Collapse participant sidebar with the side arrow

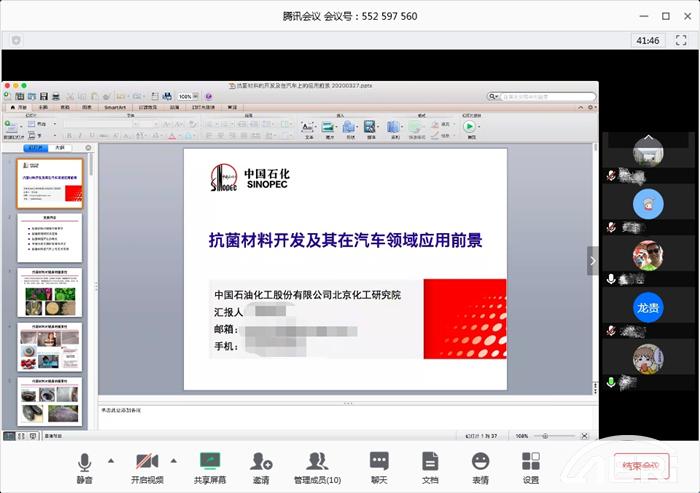click(x=592, y=260)
